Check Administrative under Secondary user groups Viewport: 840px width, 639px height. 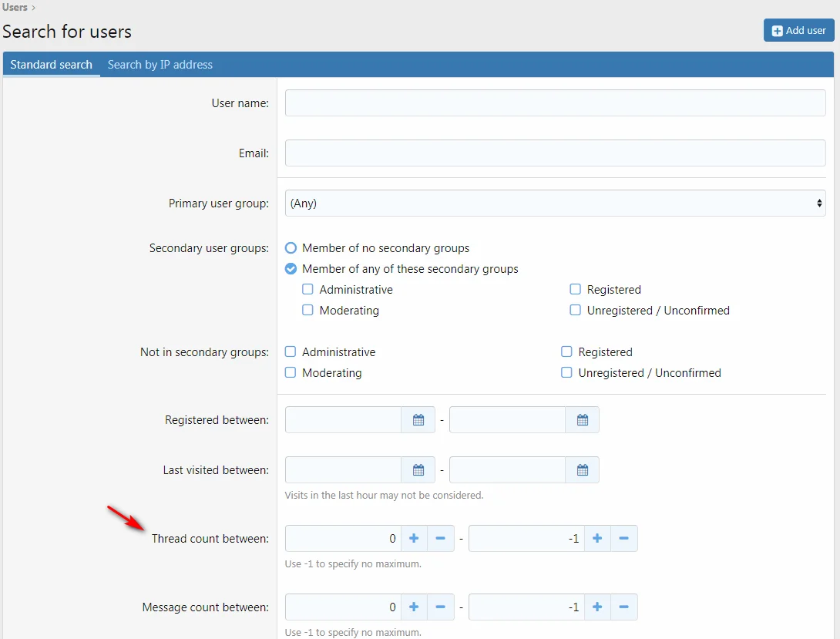pyautogui.click(x=308, y=290)
